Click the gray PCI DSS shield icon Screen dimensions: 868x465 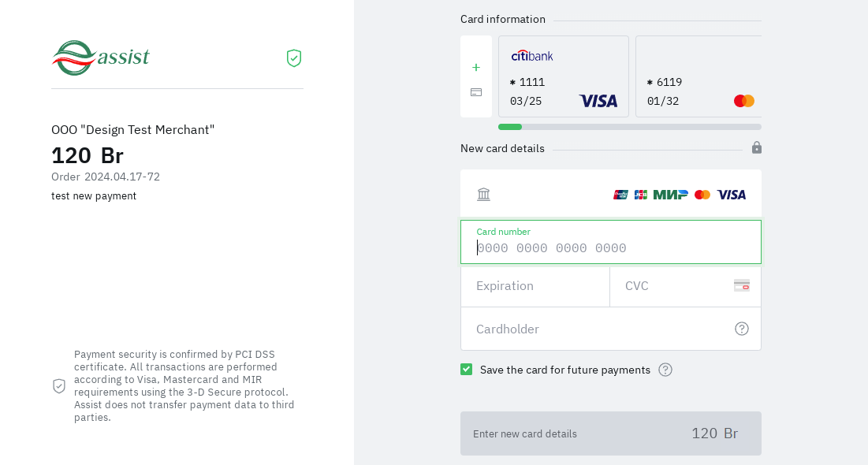[59, 385]
